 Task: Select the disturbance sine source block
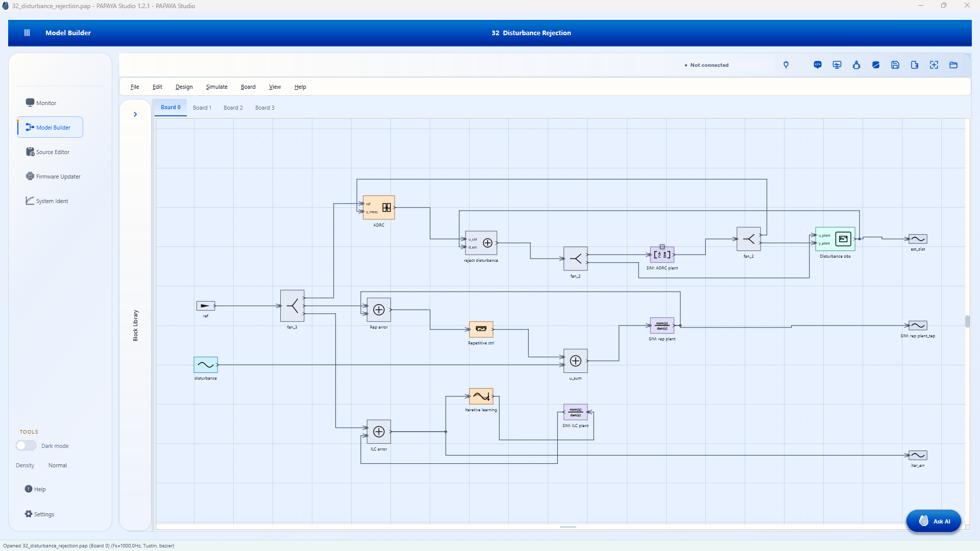[206, 365]
